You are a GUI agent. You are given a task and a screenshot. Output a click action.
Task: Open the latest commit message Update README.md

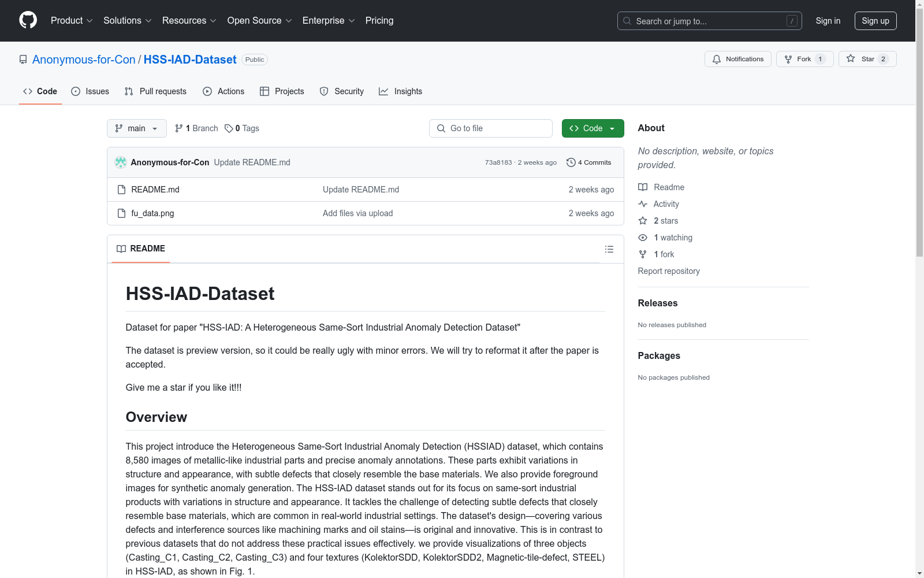pos(252,162)
